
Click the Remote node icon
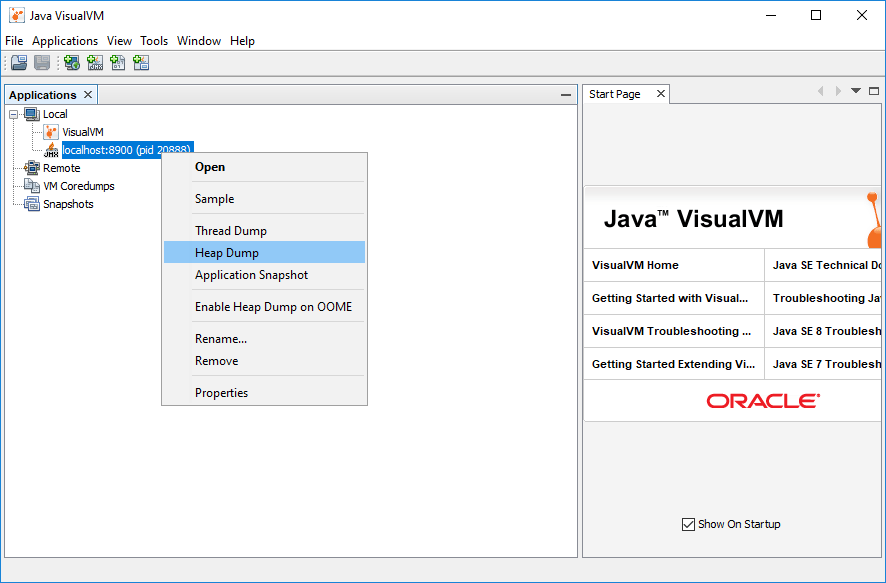(x=31, y=168)
